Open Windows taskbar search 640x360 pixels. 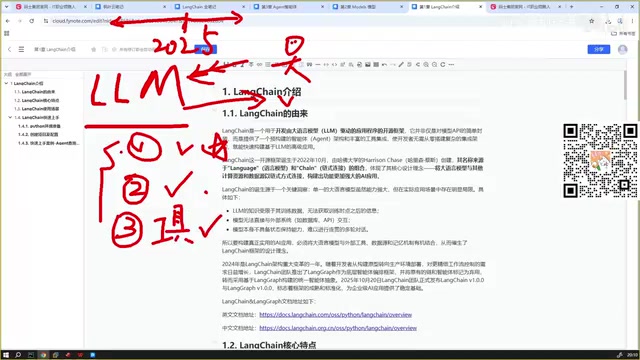coord(18,355)
